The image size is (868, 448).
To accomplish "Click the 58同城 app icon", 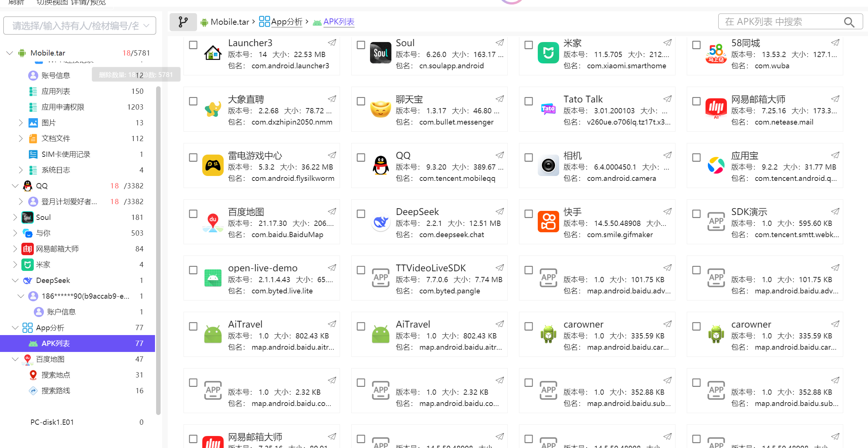I will (716, 53).
